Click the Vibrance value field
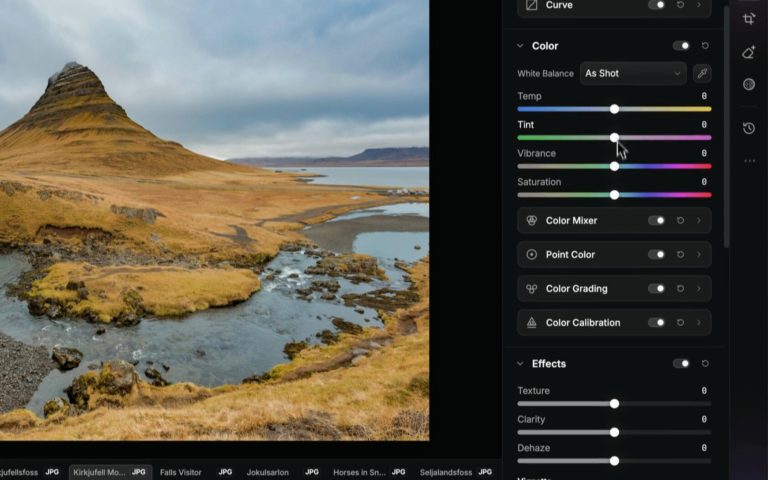Viewport: 768px width, 480px height. (x=704, y=153)
